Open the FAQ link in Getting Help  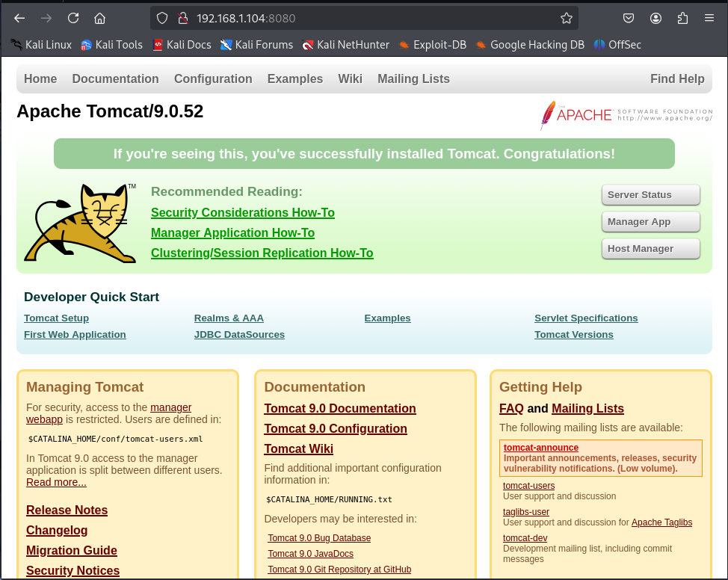[511, 409]
